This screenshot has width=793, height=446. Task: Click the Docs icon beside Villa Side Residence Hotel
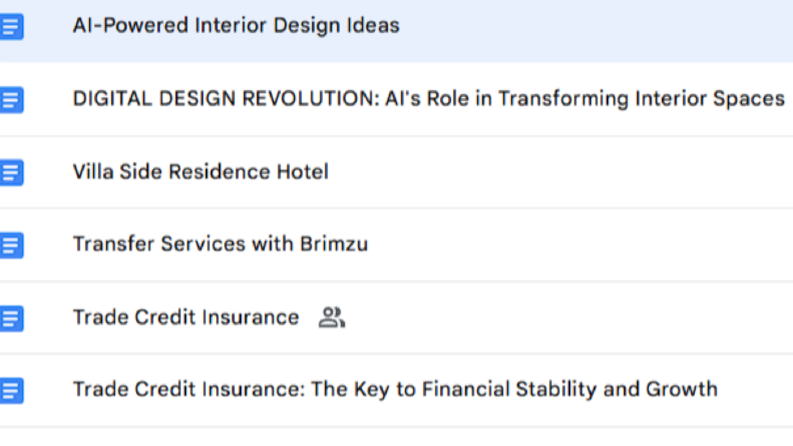point(11,172)
